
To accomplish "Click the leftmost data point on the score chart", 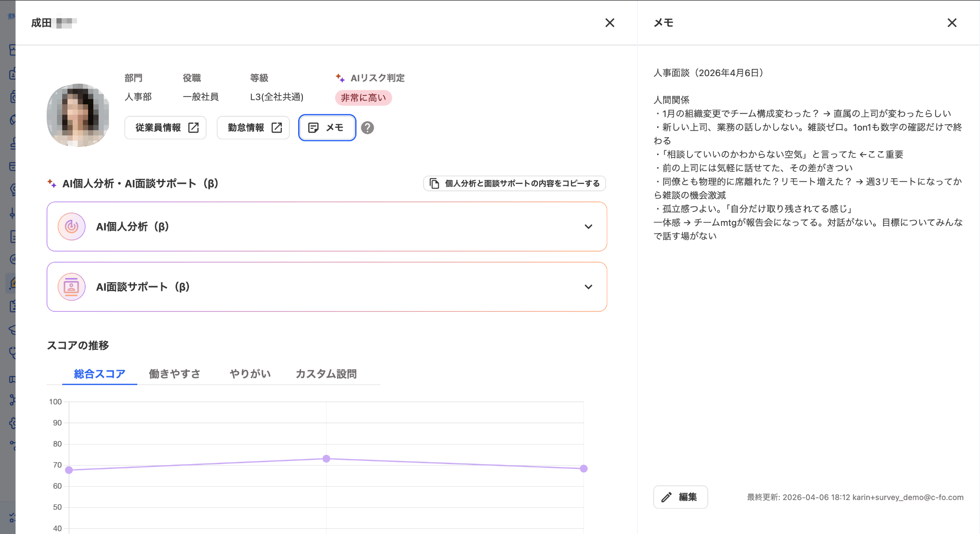I will [69, 470].
